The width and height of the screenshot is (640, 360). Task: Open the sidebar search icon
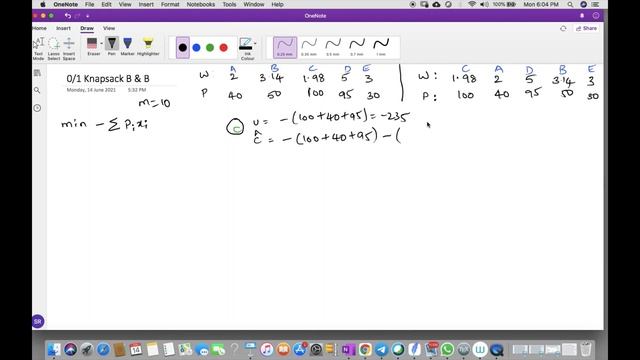[37, 90]
